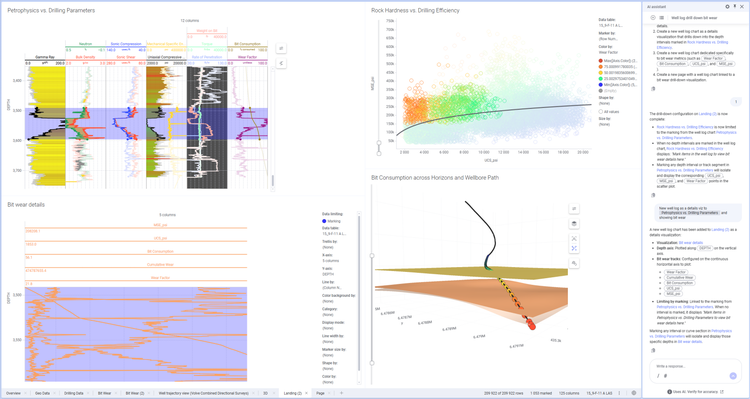Send the AI assistant message
The height and width of the screenshot is (399, 750).
click(733, 376)
